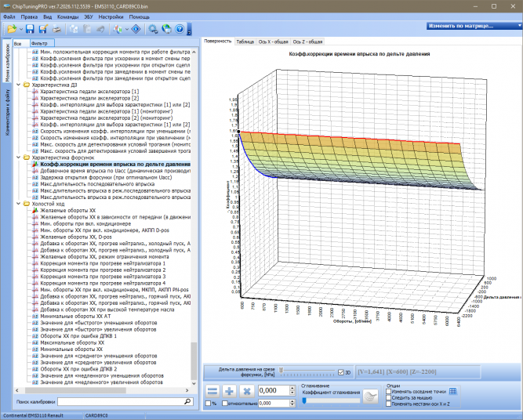Select the Поверхность tab

click(218, 42)
